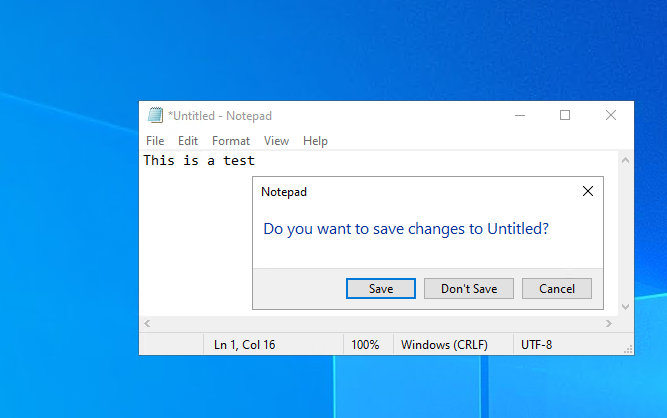Open the Help menu
The image size is (667, 418).
pyautogui.click(x=315, y=141)
